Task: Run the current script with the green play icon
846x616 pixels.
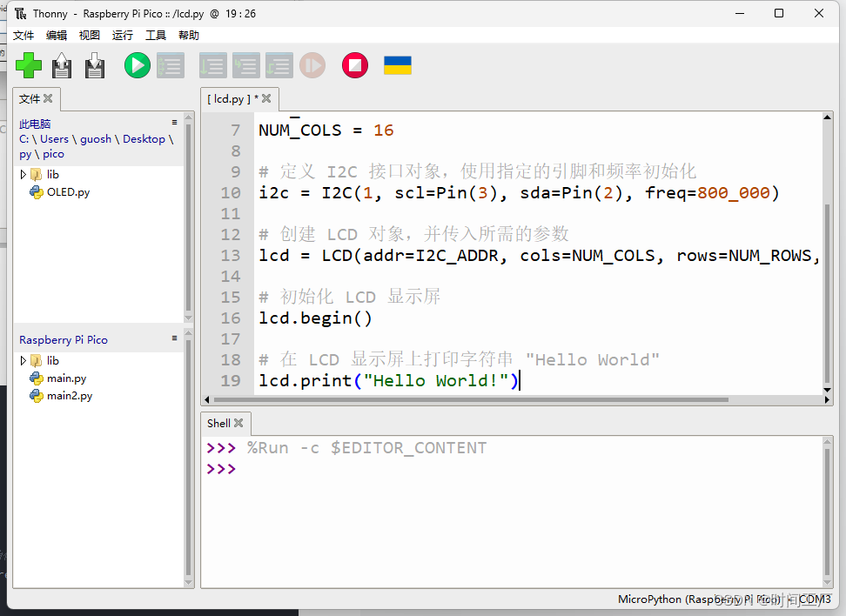Action: click(x=137, y=65)
